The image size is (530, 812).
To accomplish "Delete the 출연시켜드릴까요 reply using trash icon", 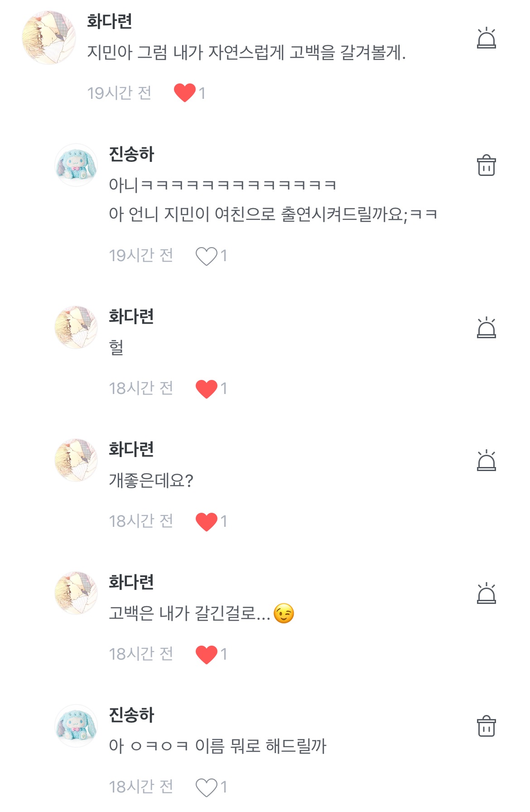I will (486, 165).
